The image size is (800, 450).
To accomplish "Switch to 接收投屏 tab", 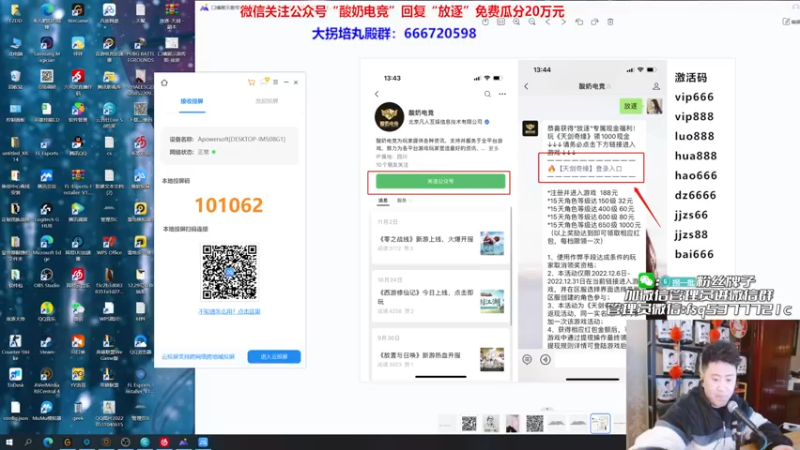I will pyautogui.click(x=192, y=101).
